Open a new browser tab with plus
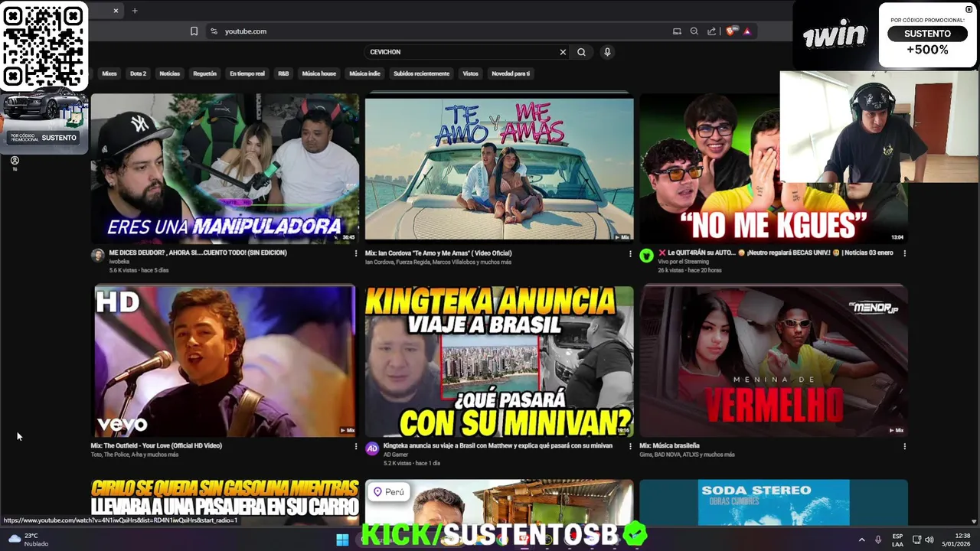 [x=135, y=11]
